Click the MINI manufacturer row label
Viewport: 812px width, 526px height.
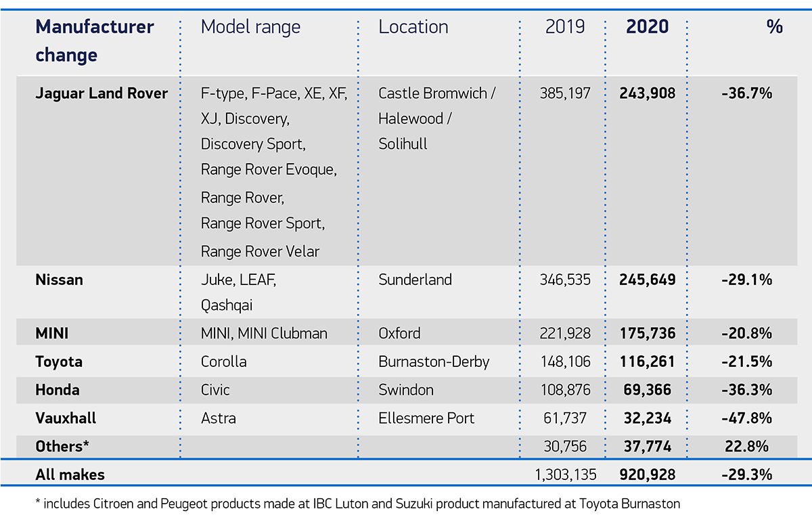[x=51, y=333]
